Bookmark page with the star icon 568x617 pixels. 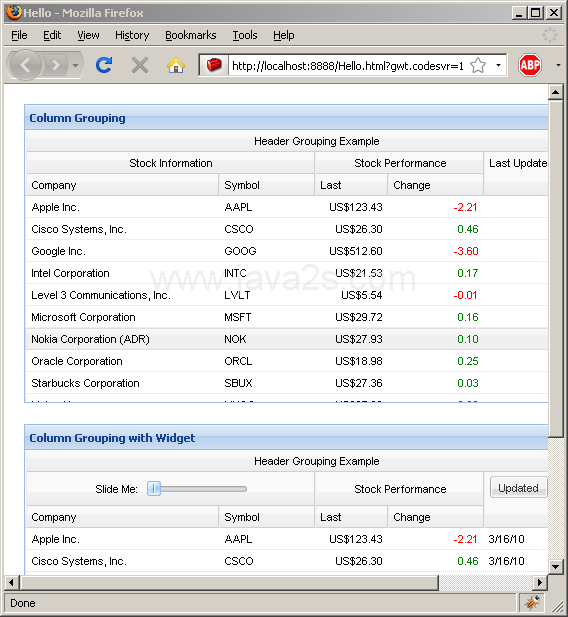478,65
